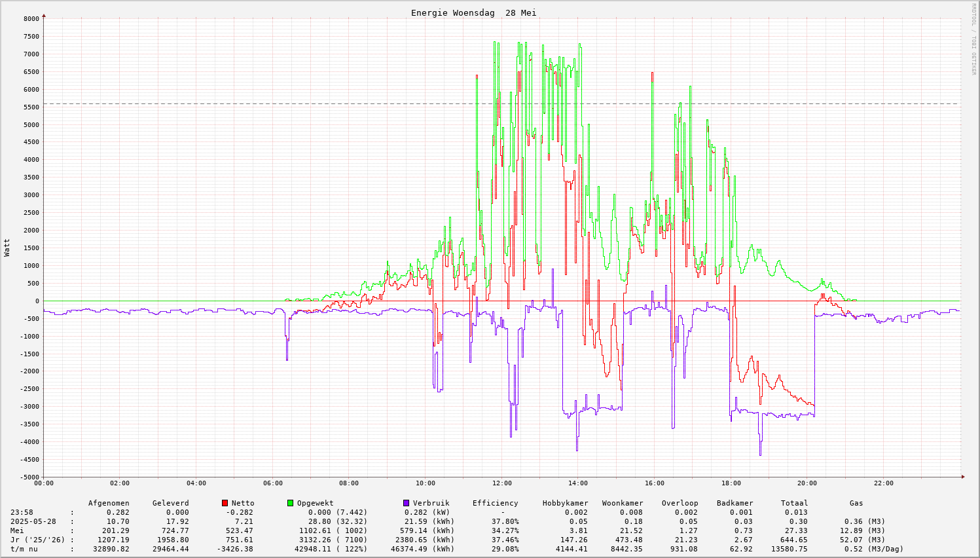
Task: Select the Gas column header
Action: (x=856, y=503)
